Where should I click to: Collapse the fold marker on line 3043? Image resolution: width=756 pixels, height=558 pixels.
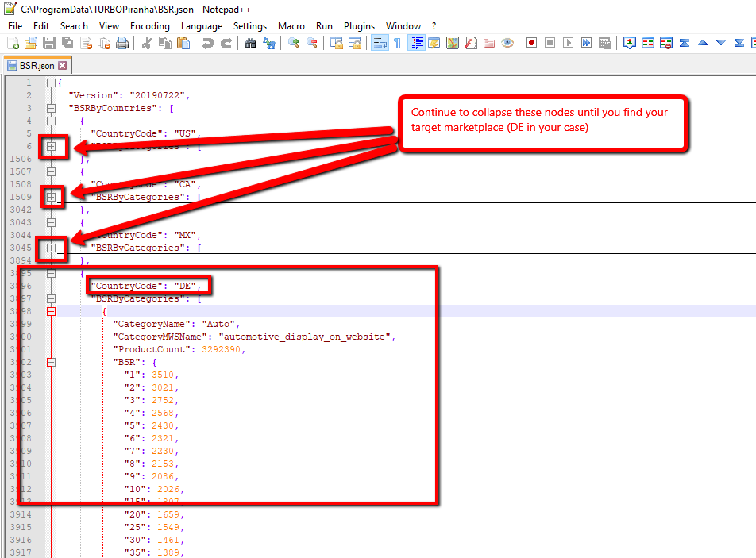point(51,222)
